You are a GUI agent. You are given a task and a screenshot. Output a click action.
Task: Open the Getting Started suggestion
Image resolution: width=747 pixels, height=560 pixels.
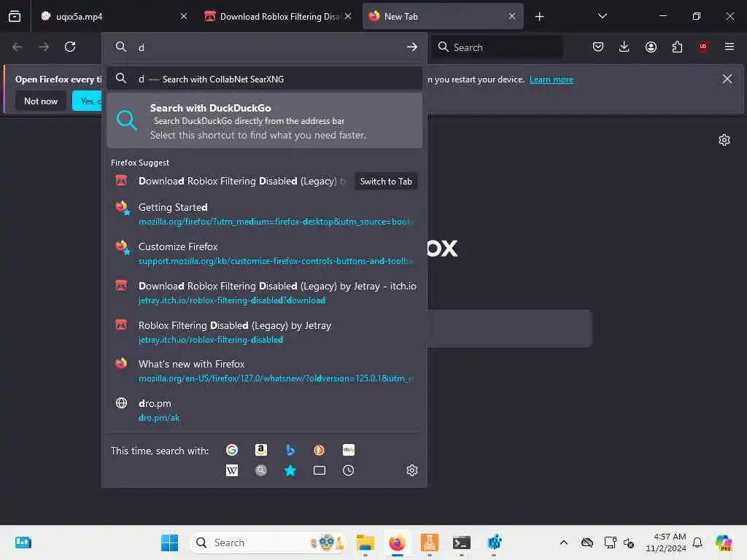tap(264, 214)
